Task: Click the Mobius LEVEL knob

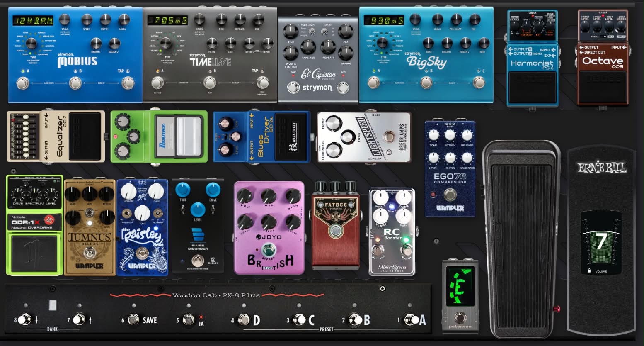Action: pos(123,19)
